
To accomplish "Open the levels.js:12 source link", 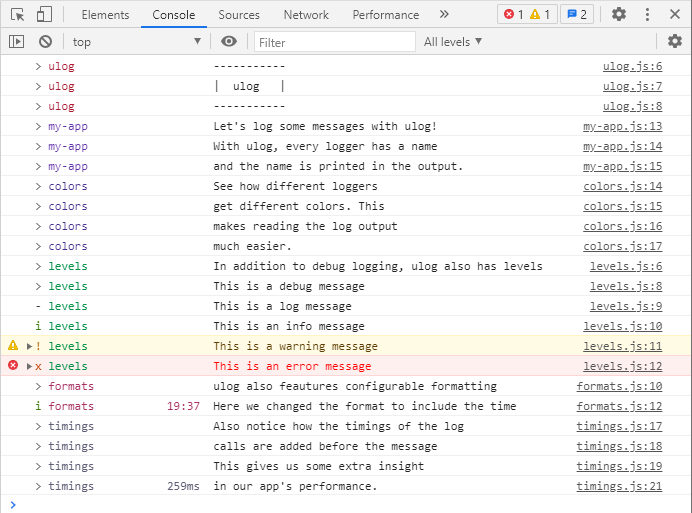I will click(x=623, y=366).
